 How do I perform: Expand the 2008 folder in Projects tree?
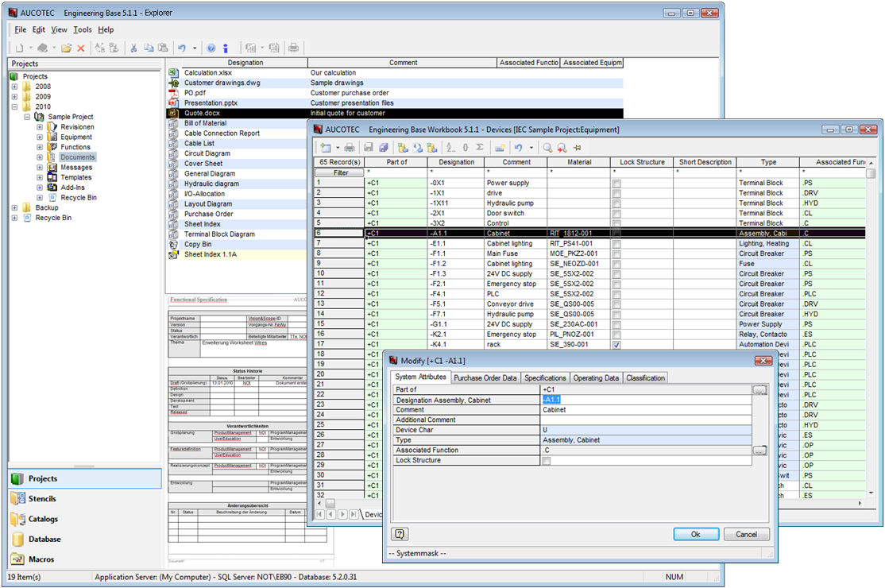(x=14, y=87)
